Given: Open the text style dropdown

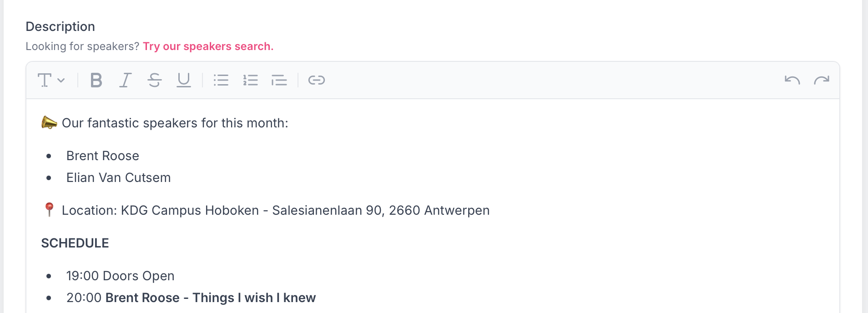Looking at the screenshot, I should [x=50, y=81].
